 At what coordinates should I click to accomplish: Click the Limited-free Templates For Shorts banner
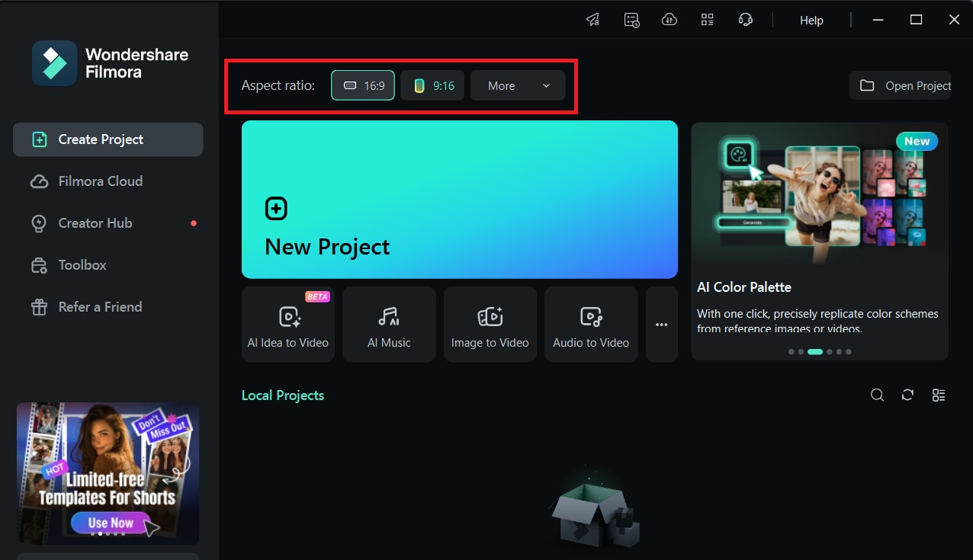[108, 473]
